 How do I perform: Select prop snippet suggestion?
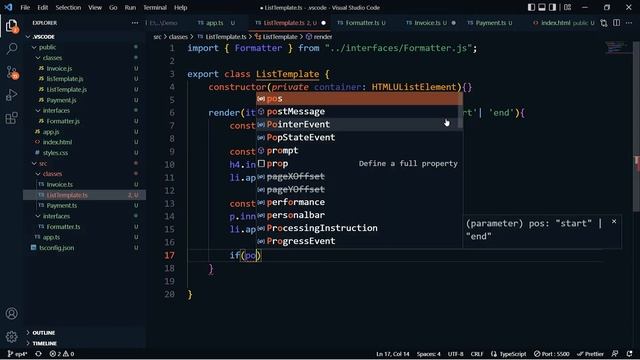coord(357,163)
